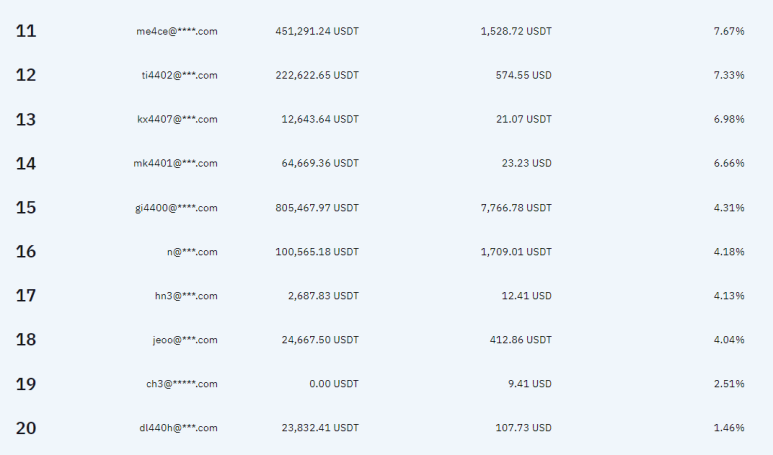The height and width of the screenshot is (455, 773).
Task: Click the ch3@*****.com account
Action: (182, 384)
